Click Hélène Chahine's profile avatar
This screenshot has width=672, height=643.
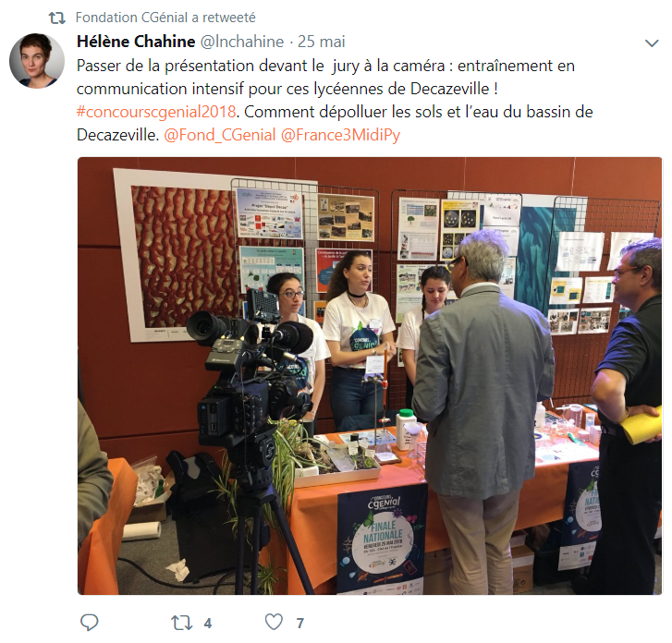pos(37,61)
